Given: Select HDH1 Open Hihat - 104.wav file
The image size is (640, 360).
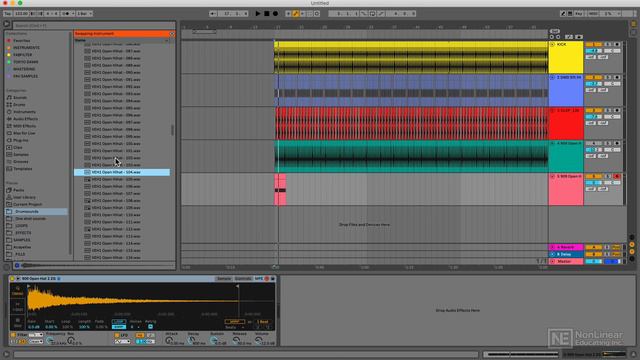Looking at the screenshot, I should 122,172.
